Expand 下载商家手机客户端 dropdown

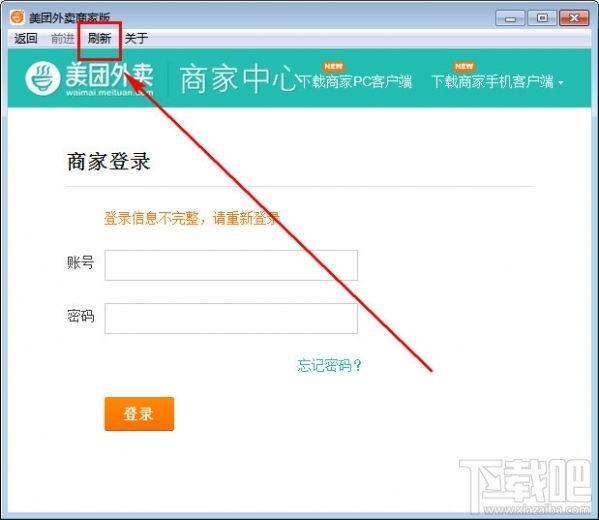(497, 81)
